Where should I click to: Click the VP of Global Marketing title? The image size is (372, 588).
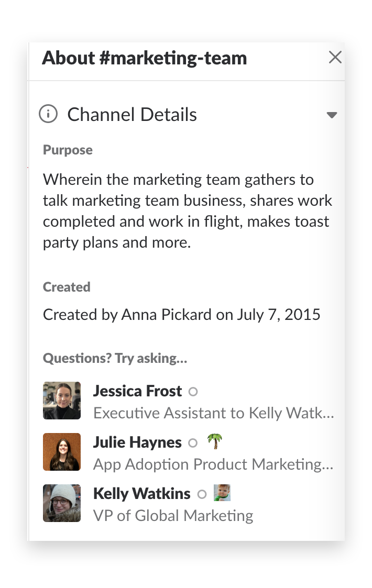click(173, 516)
